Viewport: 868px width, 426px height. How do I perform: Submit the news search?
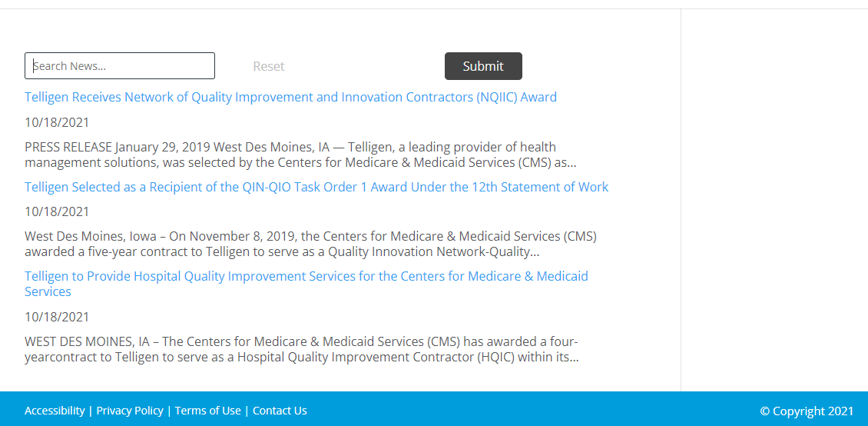pyautogui.click(x=483, y=66)
